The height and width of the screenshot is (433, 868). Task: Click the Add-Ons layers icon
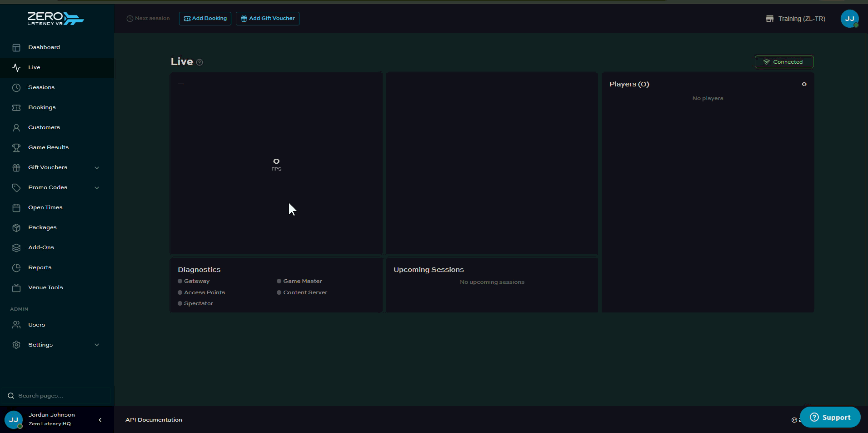click(16, 247)
